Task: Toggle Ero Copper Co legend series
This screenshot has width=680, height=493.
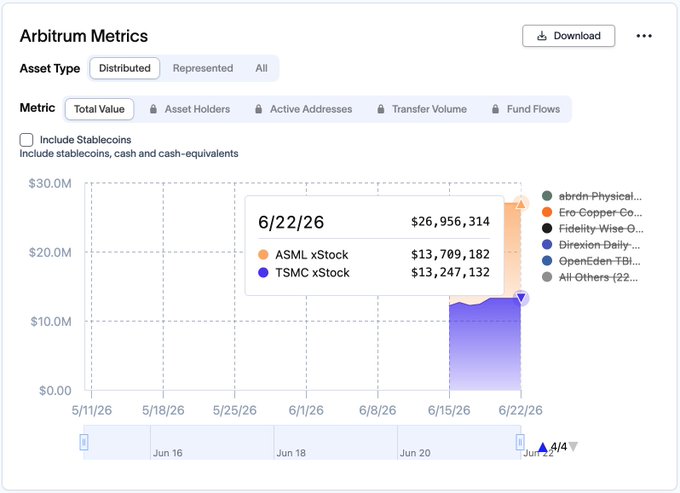Action: (x=592, y=212)
